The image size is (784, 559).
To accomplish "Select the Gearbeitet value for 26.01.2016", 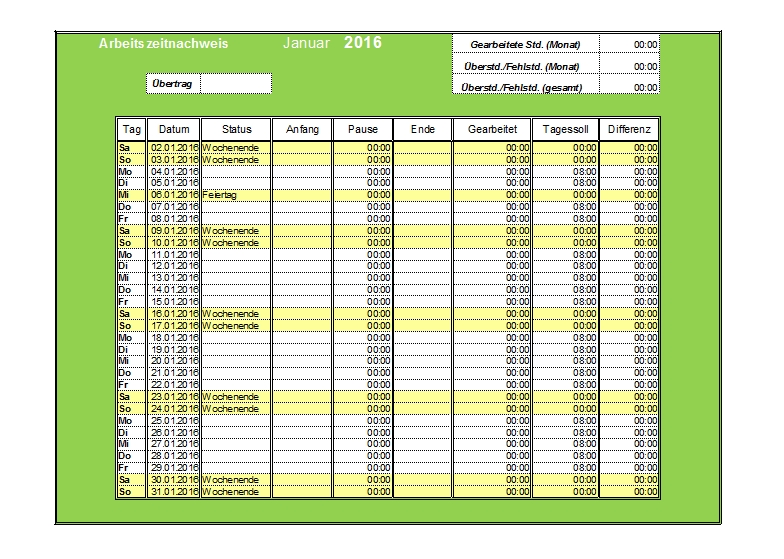I will (x=492, y=432).
